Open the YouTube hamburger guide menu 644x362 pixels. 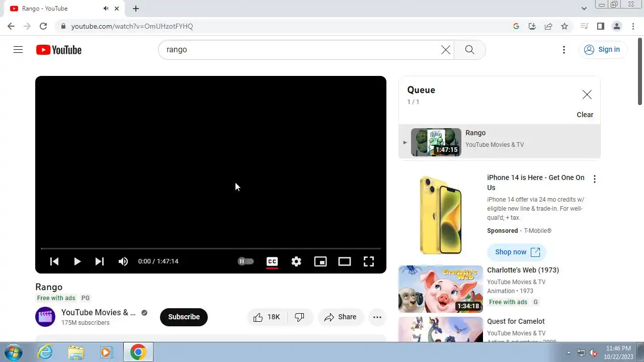(18, 50)
